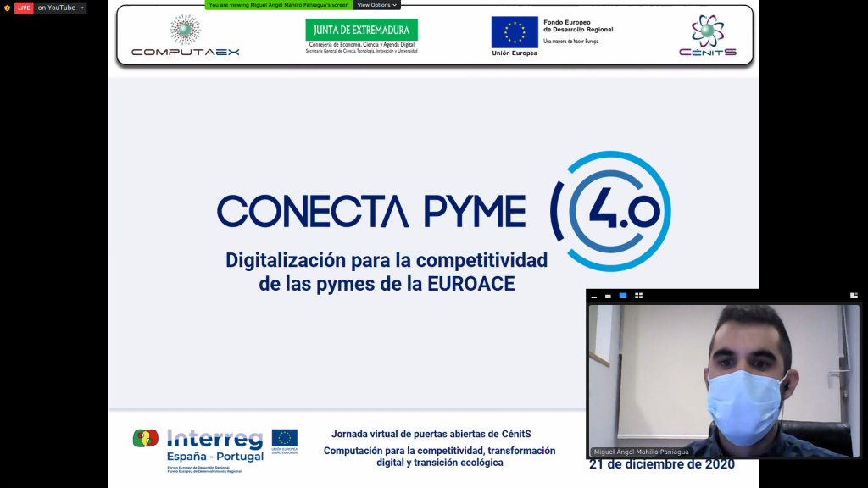The image size is (868, 488).
Task: Click the CénitS logo in the slide header
Action: (x=708, y=36)
